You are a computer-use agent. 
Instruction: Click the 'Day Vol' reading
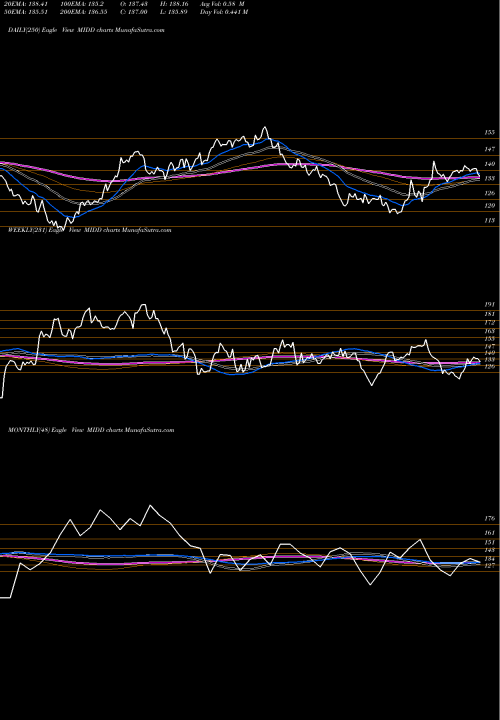tap(224, 12)
